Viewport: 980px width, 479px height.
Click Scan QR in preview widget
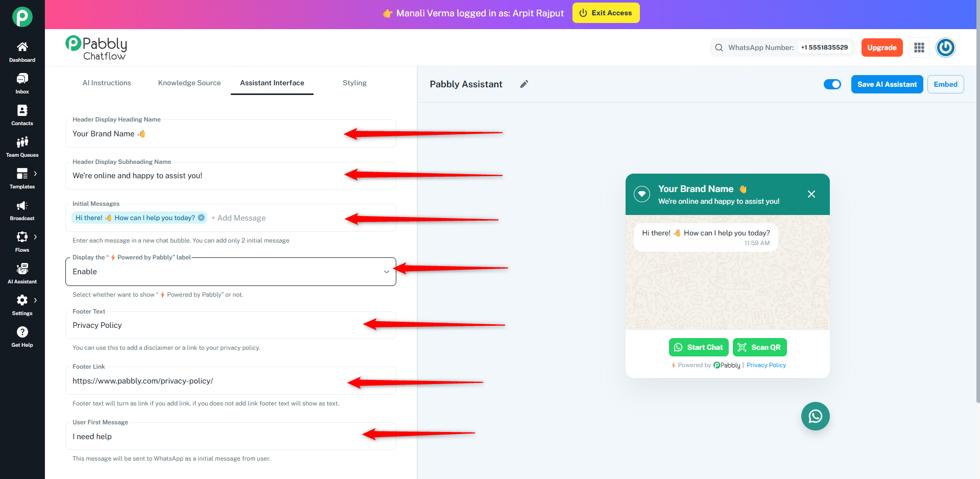[x=760, y=347]
